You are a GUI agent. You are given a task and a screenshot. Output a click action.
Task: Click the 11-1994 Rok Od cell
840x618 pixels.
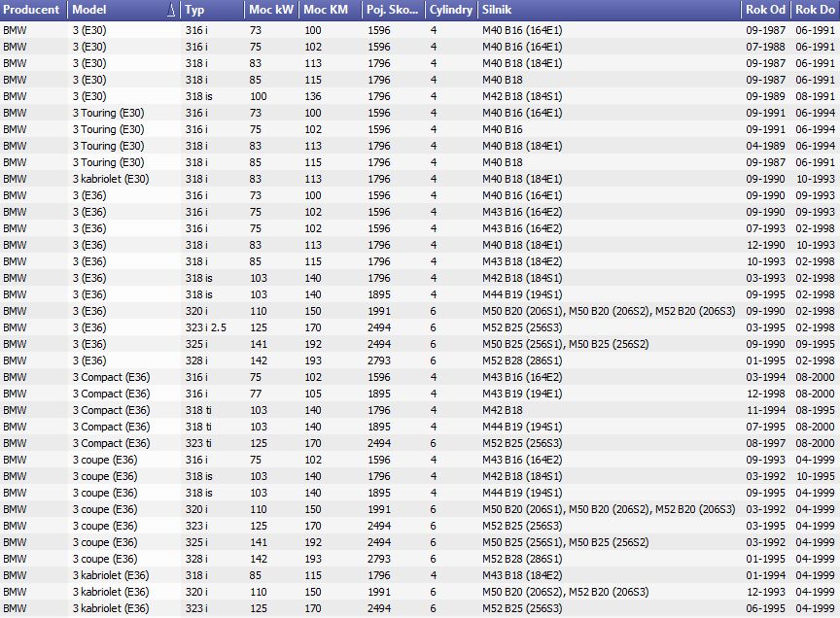pyautogui.click(x=765, y=410)
